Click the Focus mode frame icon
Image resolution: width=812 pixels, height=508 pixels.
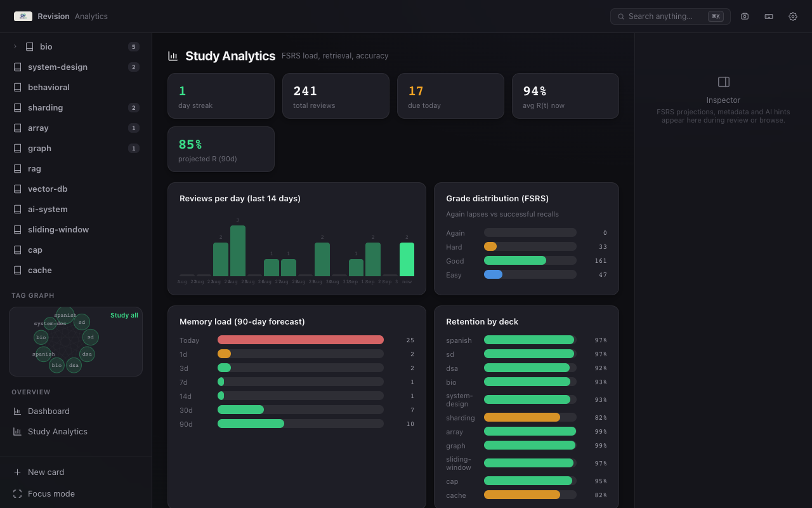point(17,493)
